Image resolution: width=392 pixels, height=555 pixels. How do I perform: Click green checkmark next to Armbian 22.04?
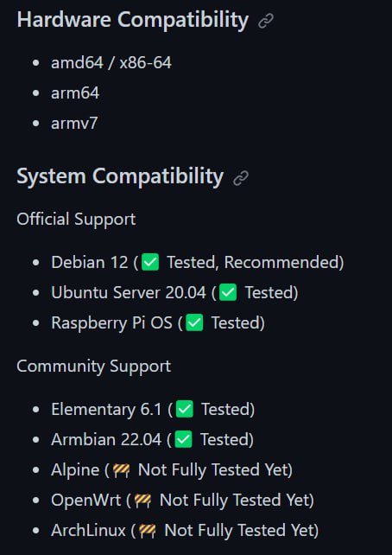[183, 439]
